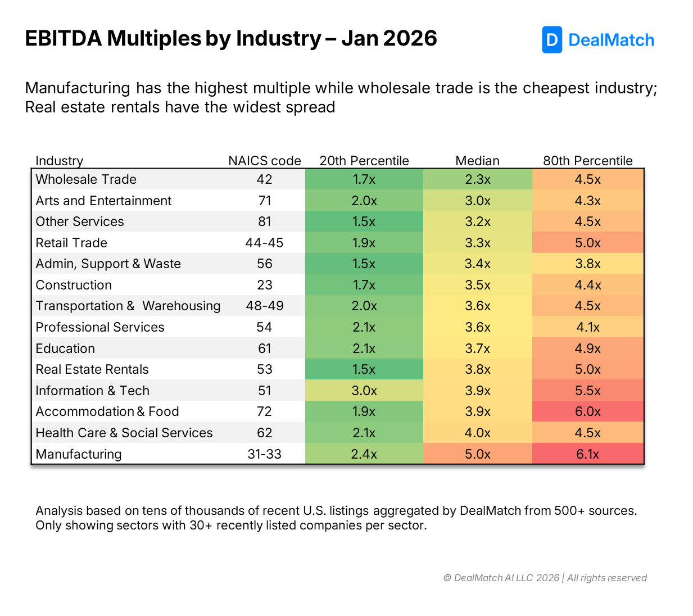The height and width of the screenshot is (616, 693).
Task: Select the "20th Percentile" column header
Action: 364,161
